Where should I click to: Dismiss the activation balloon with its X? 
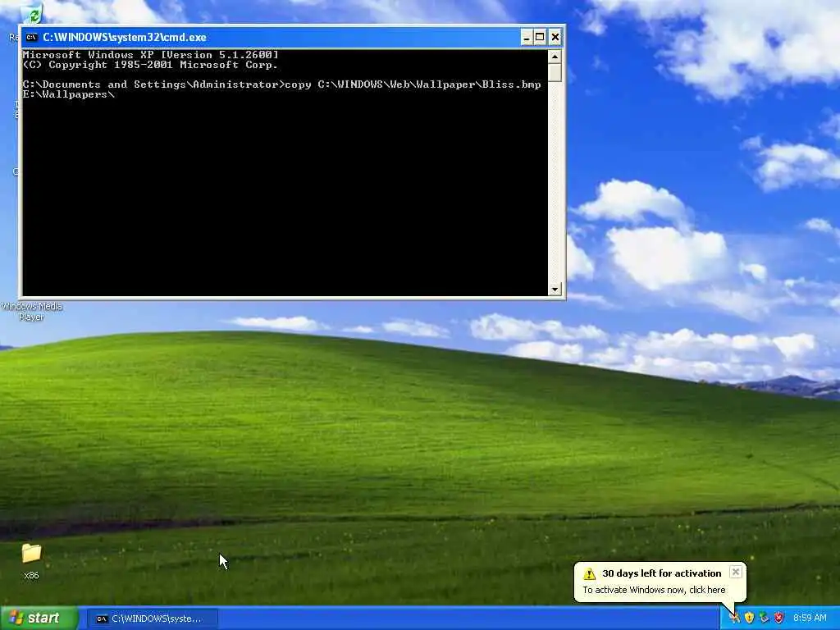[x=736, y=572]
